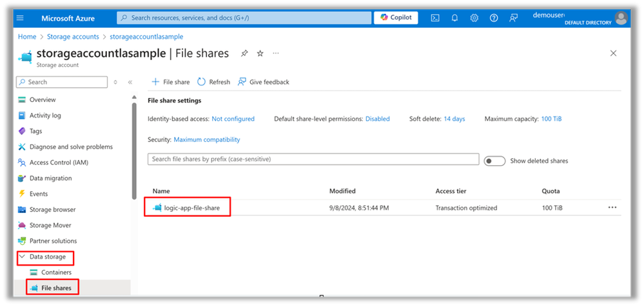The width and height of the screenshot is (644, 306).
Task: Click storageaccountlasample breadcrumb
Action: (146, 37)
